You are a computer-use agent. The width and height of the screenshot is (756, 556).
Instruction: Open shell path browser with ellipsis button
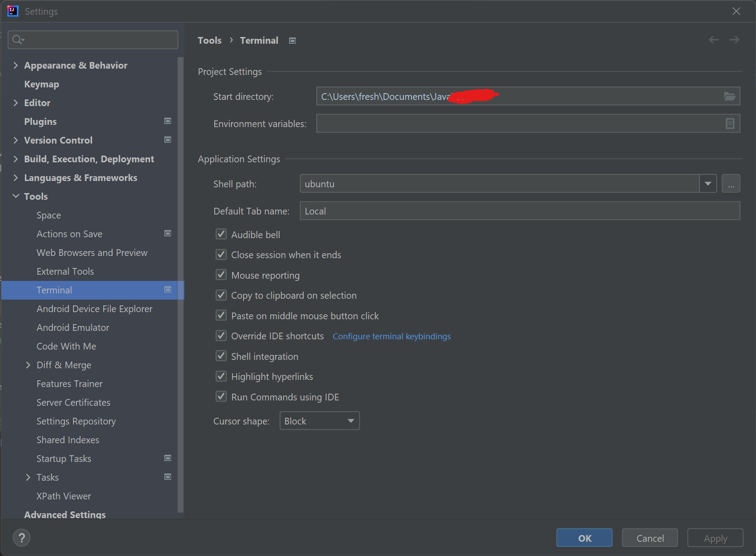731,183
